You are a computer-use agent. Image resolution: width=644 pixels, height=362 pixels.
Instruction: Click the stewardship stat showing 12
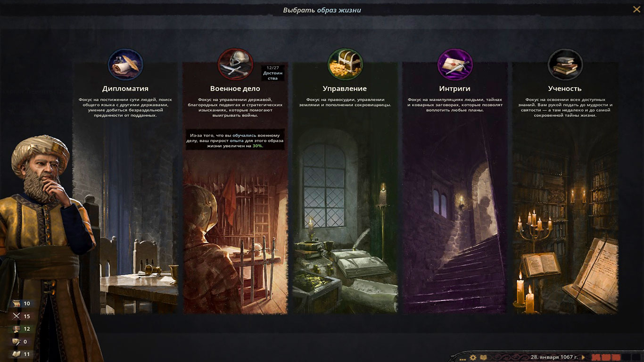click(21, 329)
